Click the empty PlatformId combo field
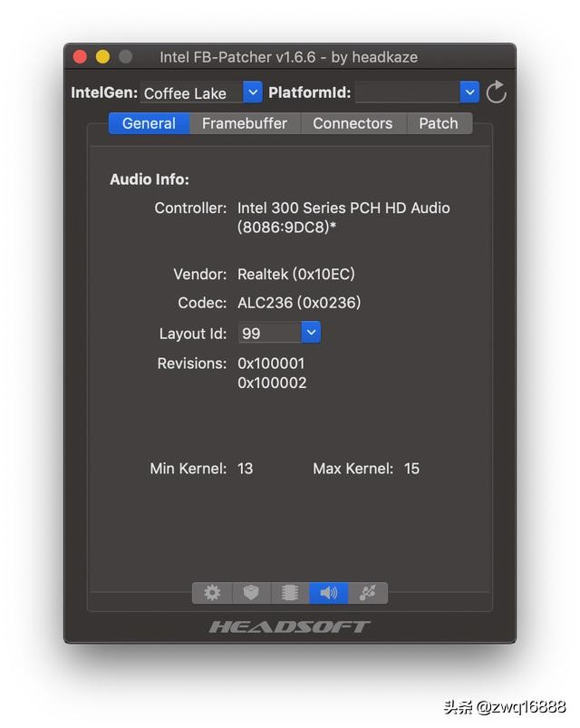This screenshot has width=580, height=728. [408, 92]
